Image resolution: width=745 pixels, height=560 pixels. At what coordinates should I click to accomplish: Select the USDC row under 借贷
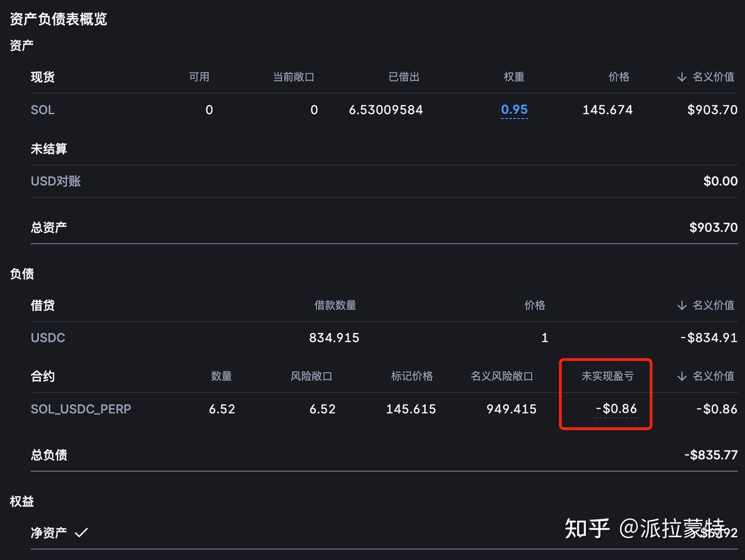(x=48, y=337)
